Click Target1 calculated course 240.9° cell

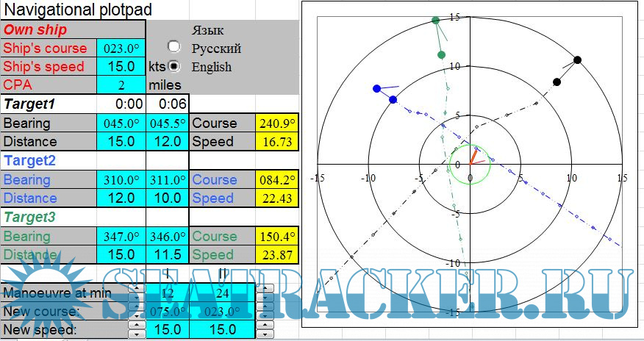coord(276,123)
